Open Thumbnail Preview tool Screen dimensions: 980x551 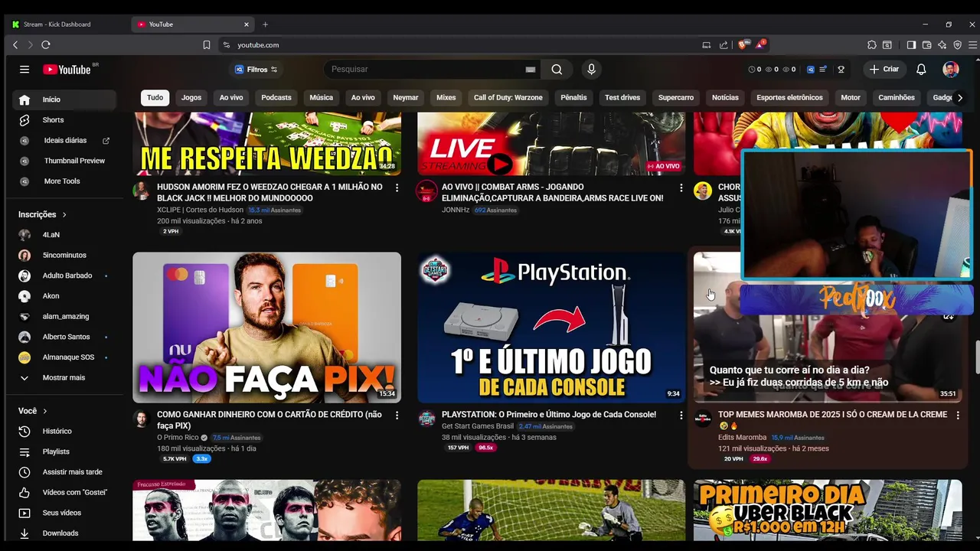pos(74,161)
